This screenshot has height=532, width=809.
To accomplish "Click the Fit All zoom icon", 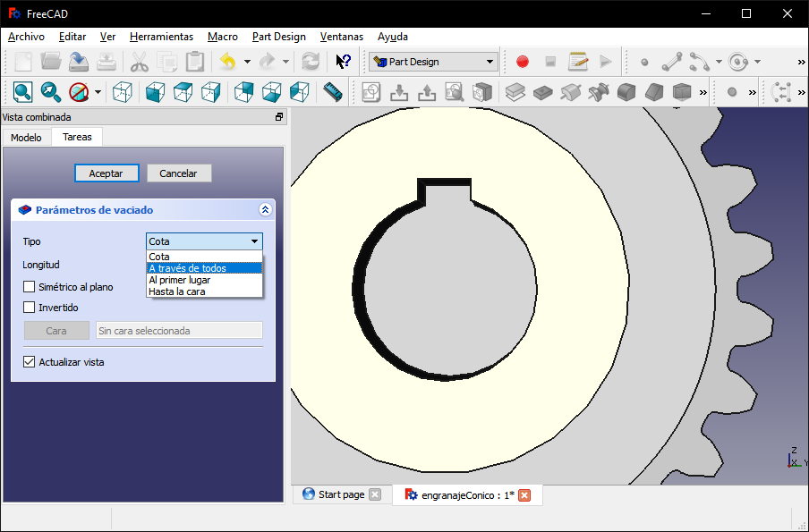I will click(x=22, y=91).
